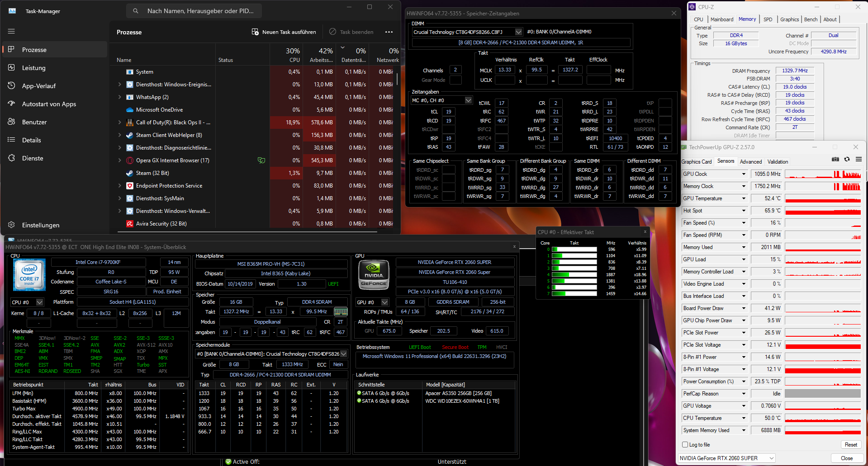
Task: Click the GPU-Z Close button
Action: [847, 458]
